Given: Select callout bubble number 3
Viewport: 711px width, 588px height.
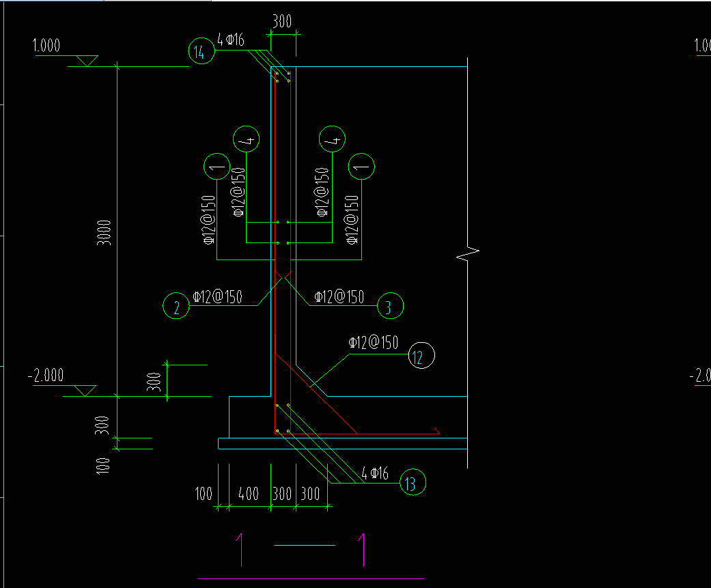Looking at the screenshot, I should coord(390,306).
